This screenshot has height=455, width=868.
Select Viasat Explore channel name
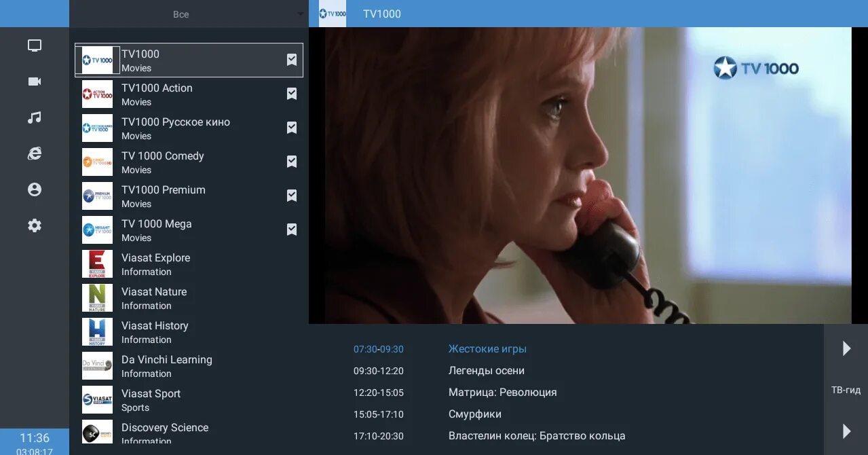click(156, 258)
